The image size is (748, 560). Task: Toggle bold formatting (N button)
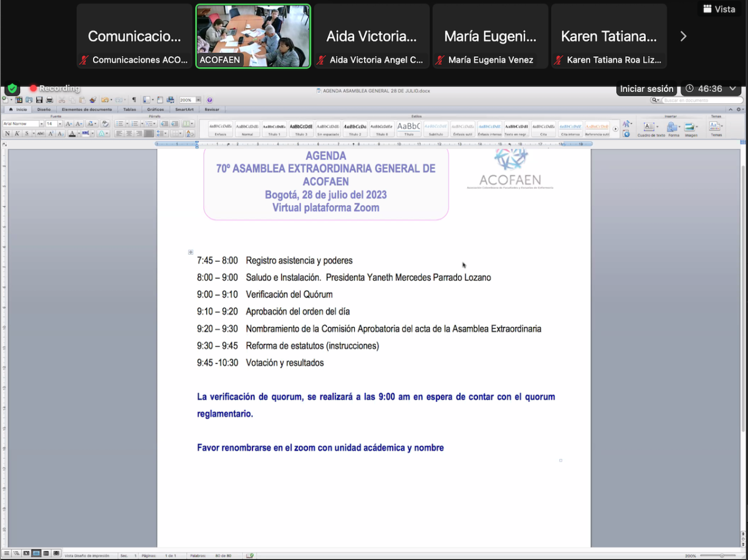click(7, 133)
